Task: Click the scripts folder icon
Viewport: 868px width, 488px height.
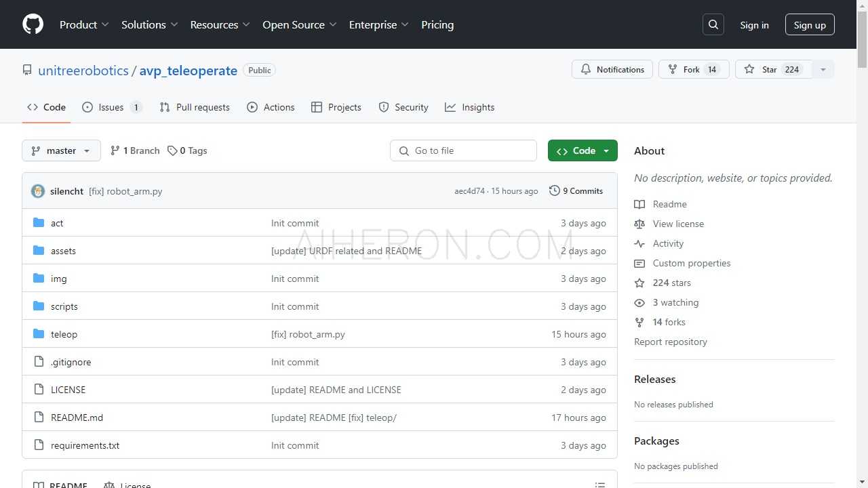Action: click(39, 306)
